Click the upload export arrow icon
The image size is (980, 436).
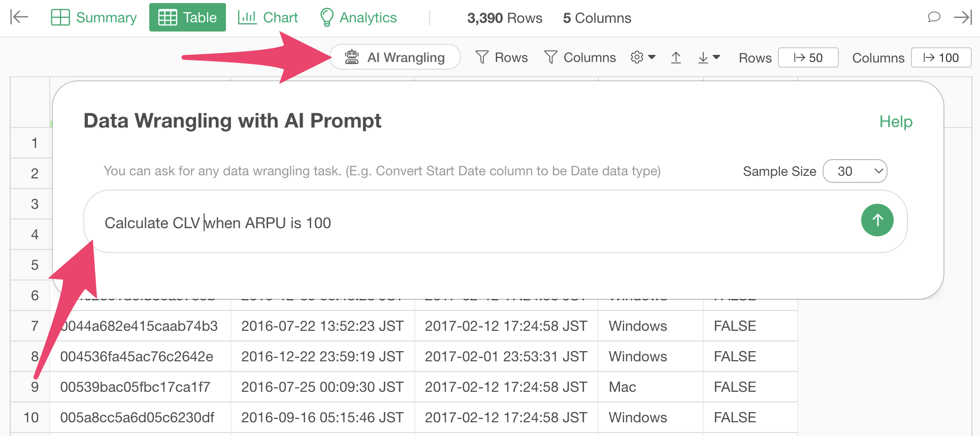coord(676,57)
